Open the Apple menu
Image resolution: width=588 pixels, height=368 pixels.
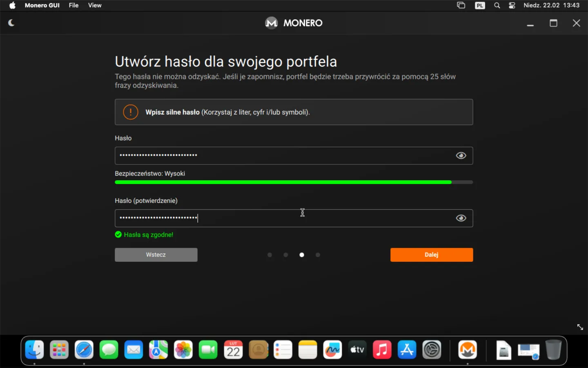pos(12,5)
